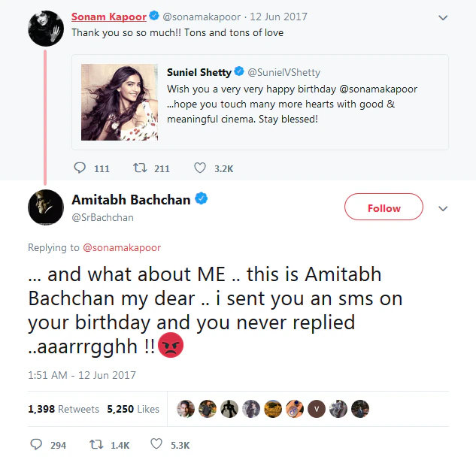Like Amitabh Bachchan's tweet
This screenshot has width=476, height=460.
[156, 445]
